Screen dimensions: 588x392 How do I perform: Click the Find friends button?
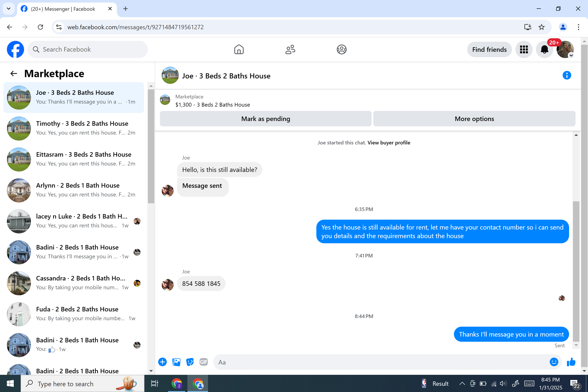point(489,49)
